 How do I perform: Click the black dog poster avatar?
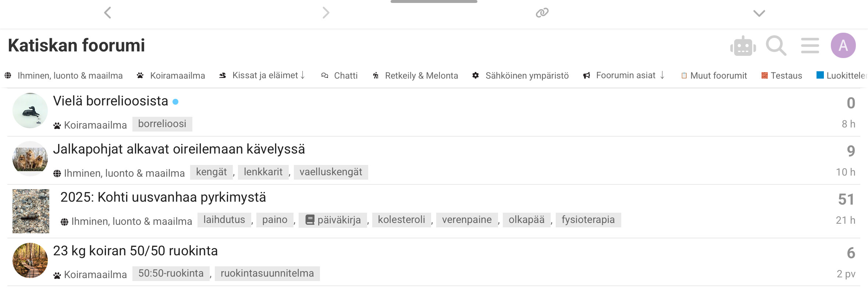[30, 111]
